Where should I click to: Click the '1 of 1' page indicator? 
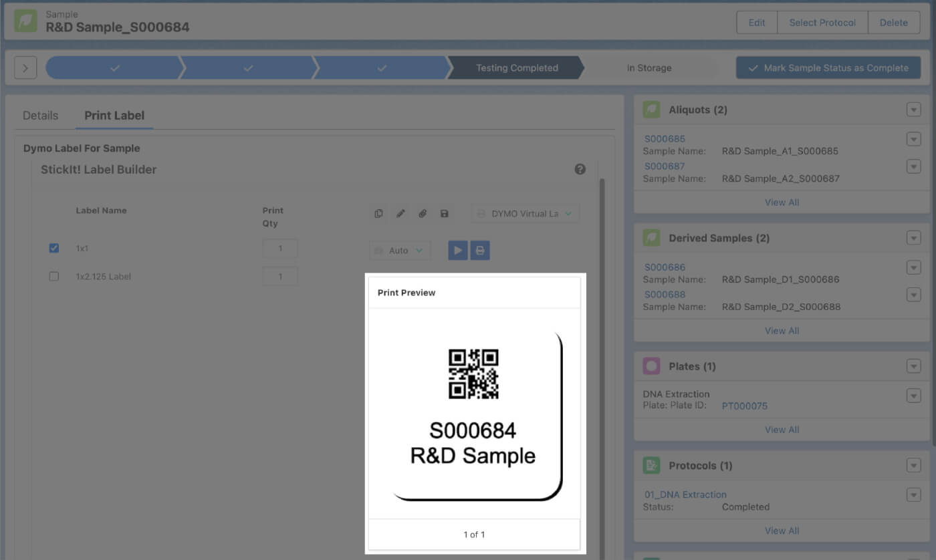click(474, 535)
